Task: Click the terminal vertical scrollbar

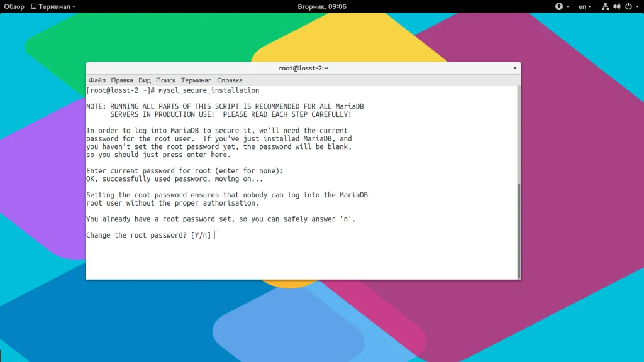Action: (519, 231)
